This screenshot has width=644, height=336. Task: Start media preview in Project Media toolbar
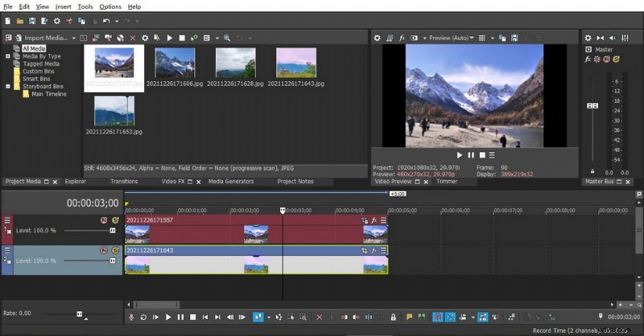(170, 38)
